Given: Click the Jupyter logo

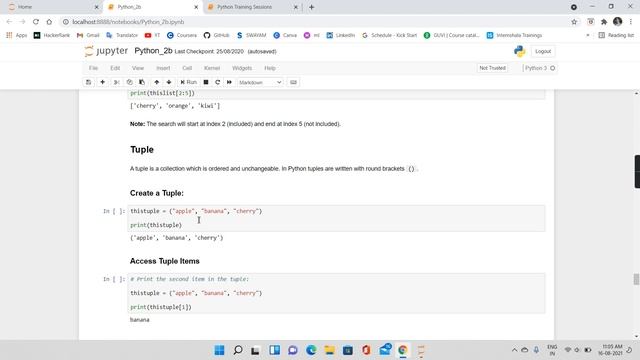Looking at the screenshot, I should point(106,51).
